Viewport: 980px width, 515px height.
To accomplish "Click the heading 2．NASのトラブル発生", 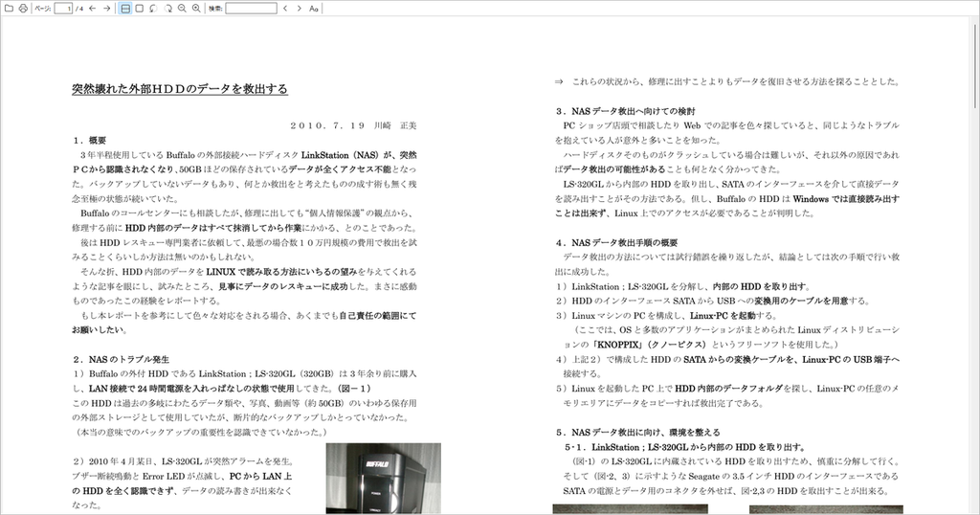I will (121, 359).
